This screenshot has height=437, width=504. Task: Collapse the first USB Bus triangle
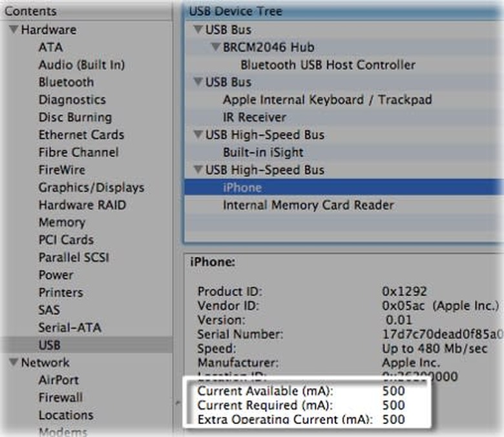point(198,30)
